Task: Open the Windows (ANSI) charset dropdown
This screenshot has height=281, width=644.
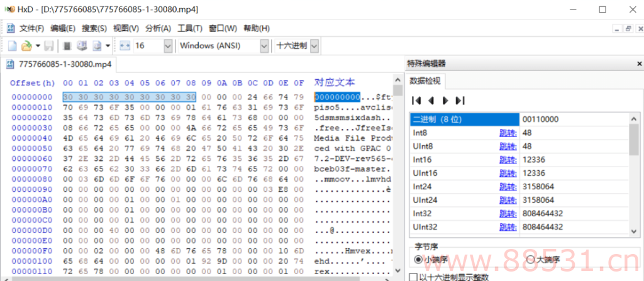Action: (x=264, y=46)
